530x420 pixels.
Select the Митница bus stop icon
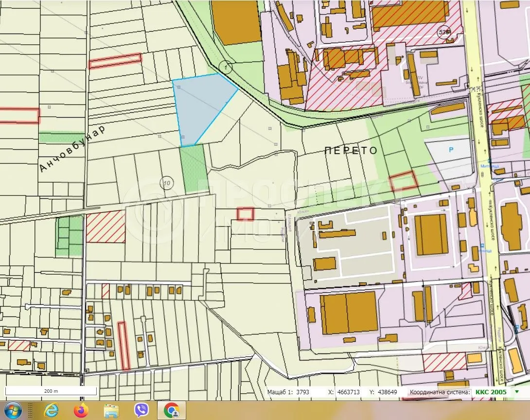point(490,160)
